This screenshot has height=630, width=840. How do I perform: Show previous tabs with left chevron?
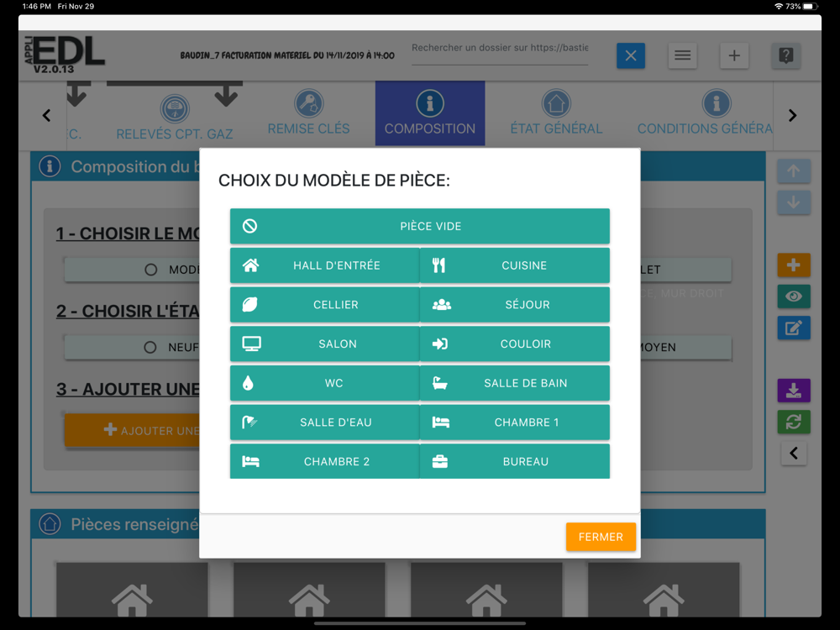pyautogui.click(x=46, y=115)
